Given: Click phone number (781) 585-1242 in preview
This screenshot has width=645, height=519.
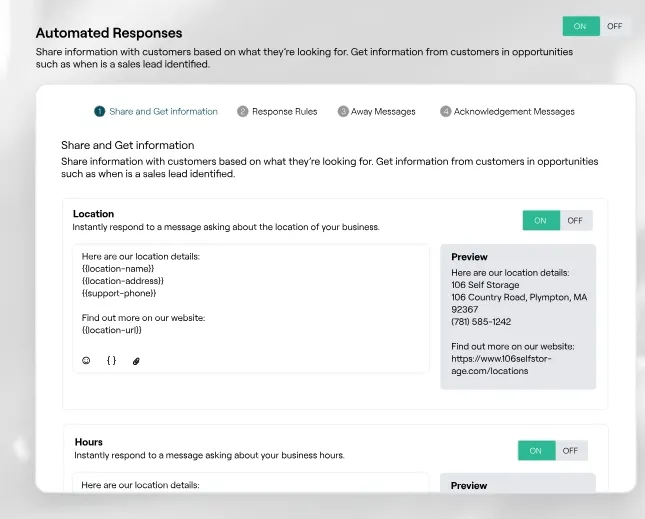Looking at the screenshot, I should (481, 322).
